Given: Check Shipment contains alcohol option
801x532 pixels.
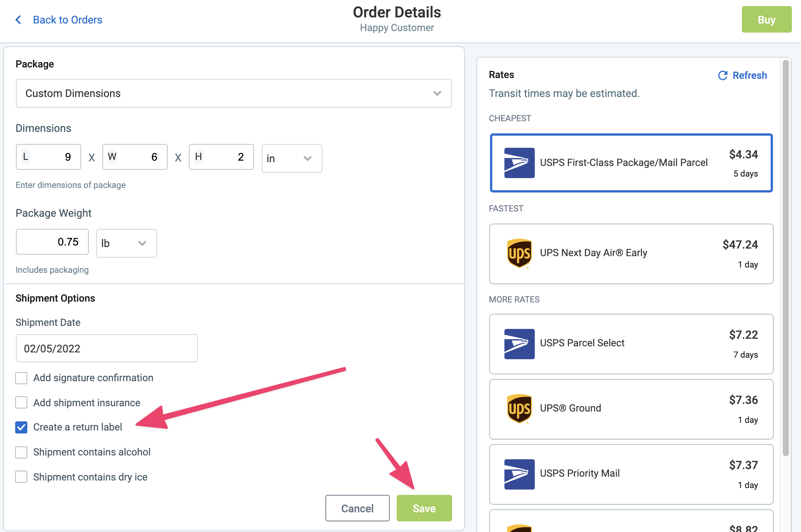Looking at the screenshot, I should [21, 452].
